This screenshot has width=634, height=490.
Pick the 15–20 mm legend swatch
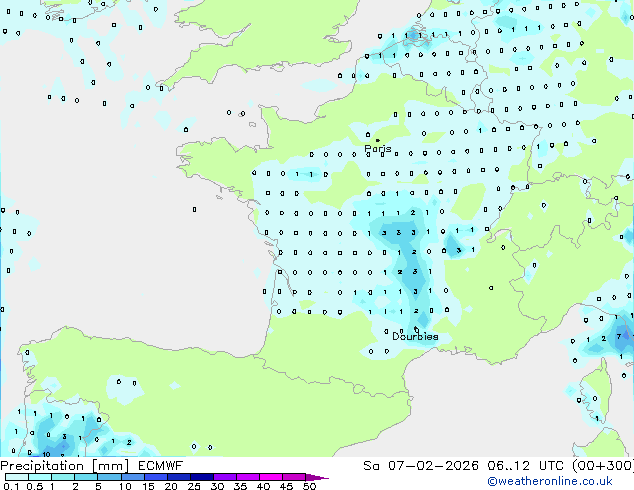tap(155, 477)
